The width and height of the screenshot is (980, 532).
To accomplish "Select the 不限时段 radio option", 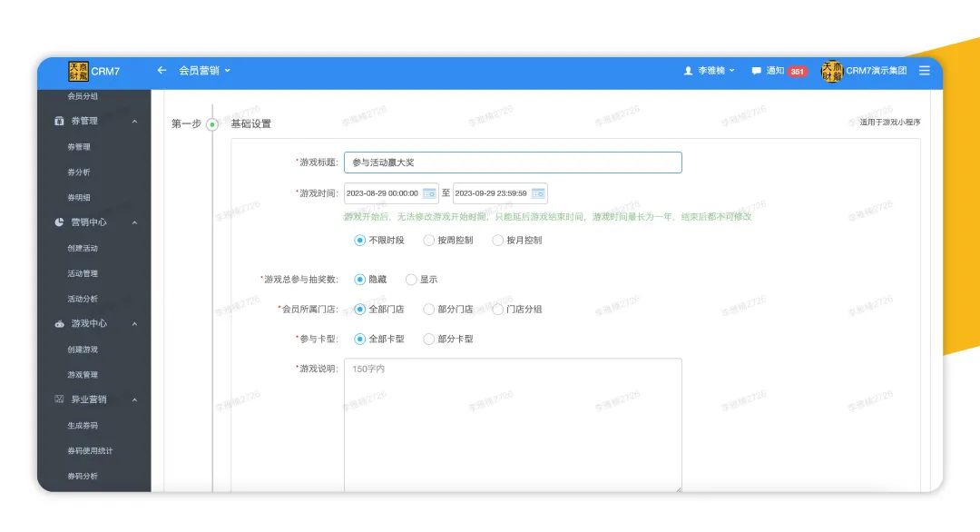I will point(359,240).
